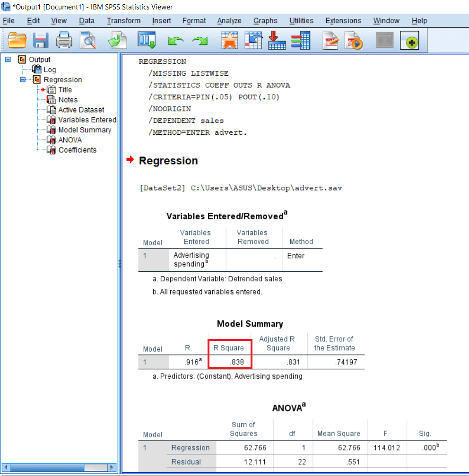Click the Std. Error value .74197
The width and height of the screenshot is (469, 476).
click(x=346, y=362)
